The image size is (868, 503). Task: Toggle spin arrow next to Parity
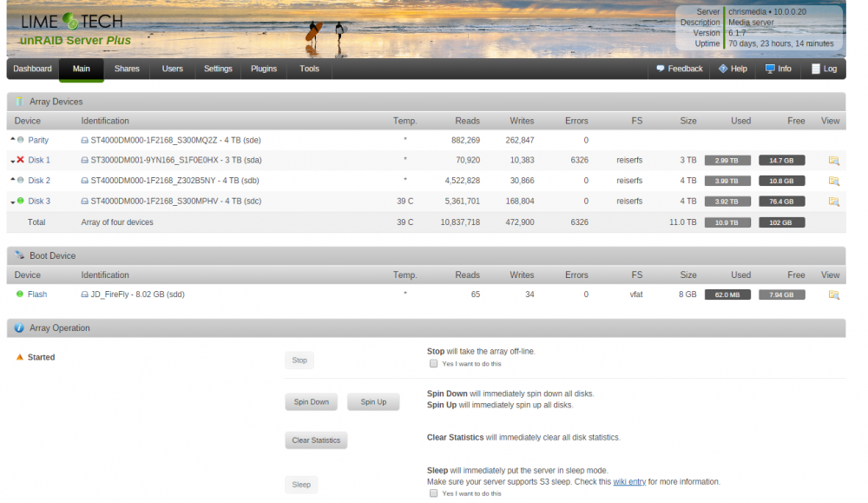pyautogui.click(x=13, y=139)
